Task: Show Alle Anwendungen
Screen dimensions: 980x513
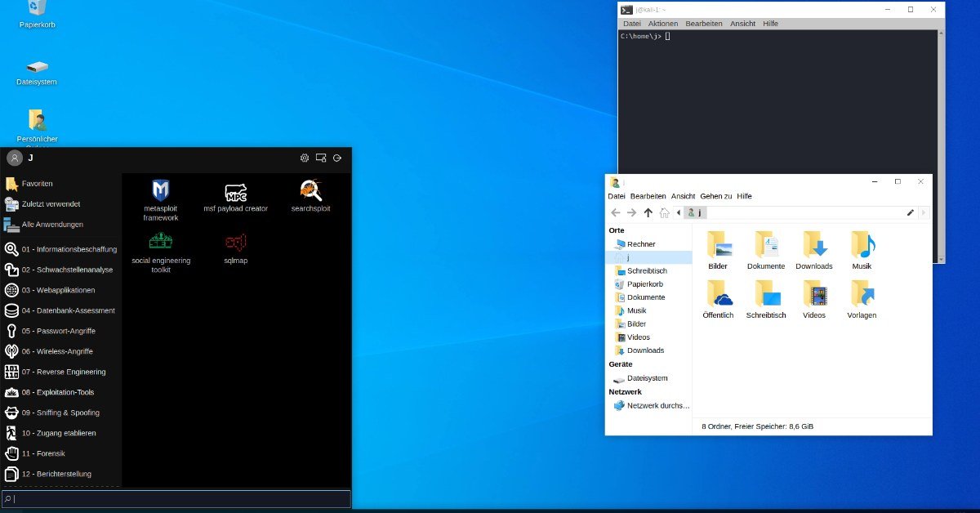Action: click(61, 225)
